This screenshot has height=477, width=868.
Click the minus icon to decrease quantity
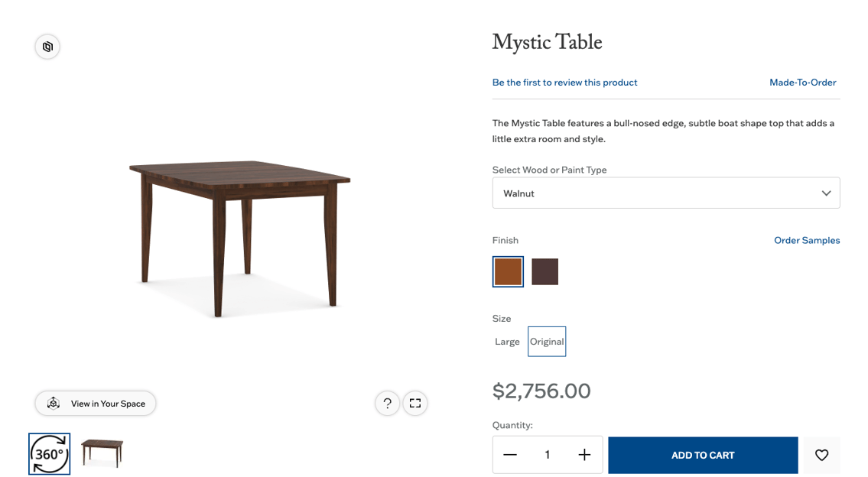510,454
